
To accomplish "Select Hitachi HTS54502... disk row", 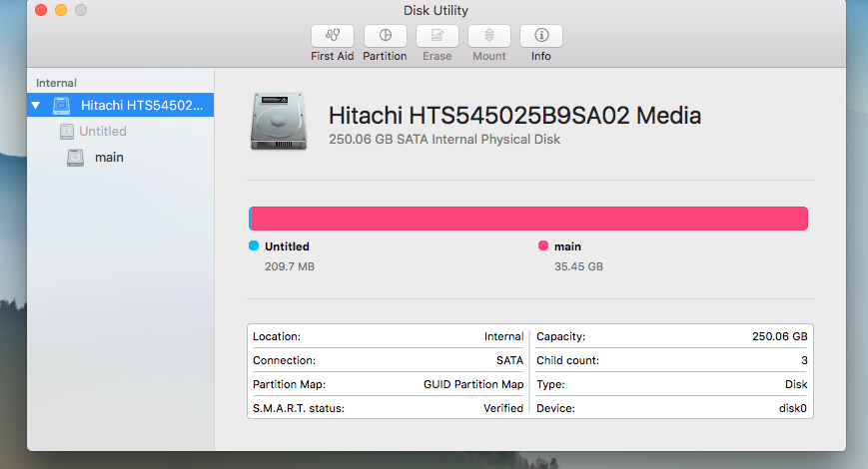I will (120, 105).
